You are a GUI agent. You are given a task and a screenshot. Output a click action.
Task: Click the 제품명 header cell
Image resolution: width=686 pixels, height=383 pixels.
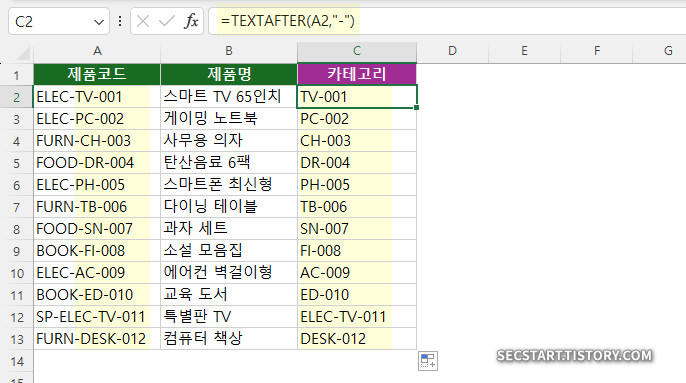pyautogui.click(x=229, y=74)
